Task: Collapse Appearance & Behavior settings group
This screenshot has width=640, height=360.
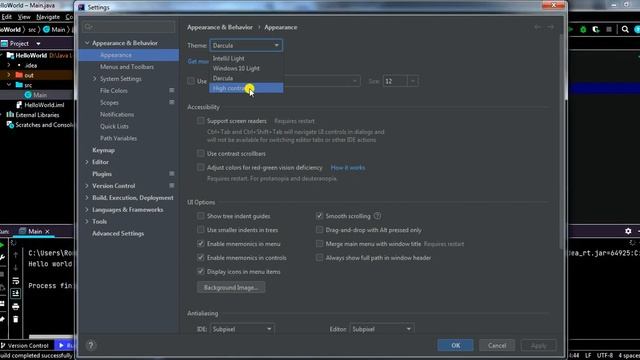Action: [x=87, y=43]
